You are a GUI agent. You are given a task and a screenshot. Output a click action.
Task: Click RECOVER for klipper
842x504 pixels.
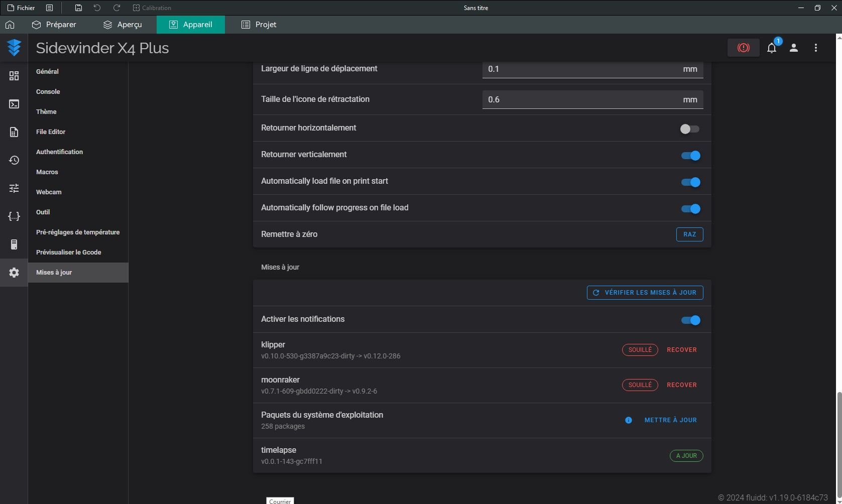(681, 350)
